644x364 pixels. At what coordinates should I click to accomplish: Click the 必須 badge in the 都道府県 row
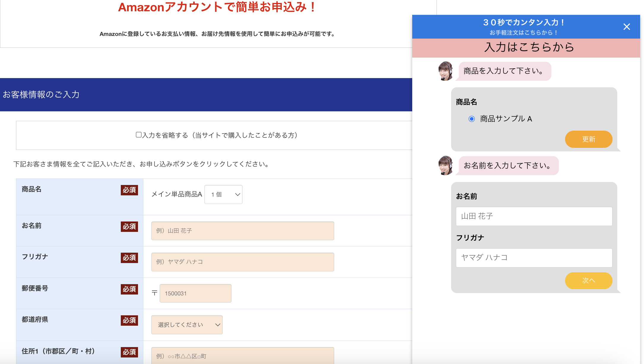coord(129,320)
